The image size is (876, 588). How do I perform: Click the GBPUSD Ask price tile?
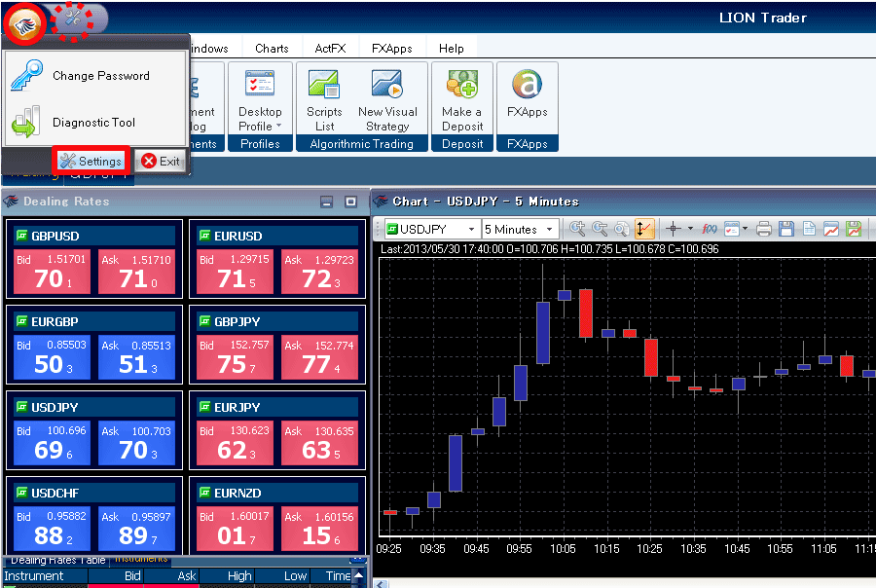[x=136, y=271]
